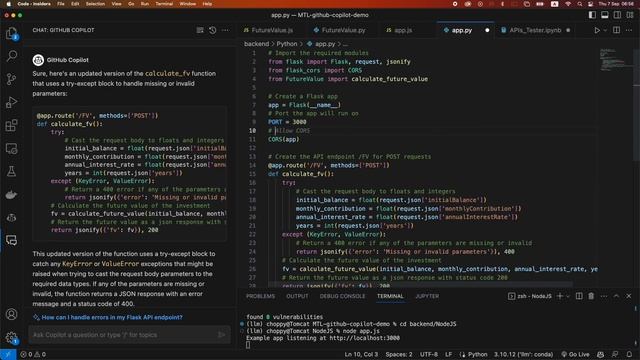Image resolution: width=640 pixels, height=360 pixels.
Task: Click Python folder in breadcrumb
Action: [287, 44]
